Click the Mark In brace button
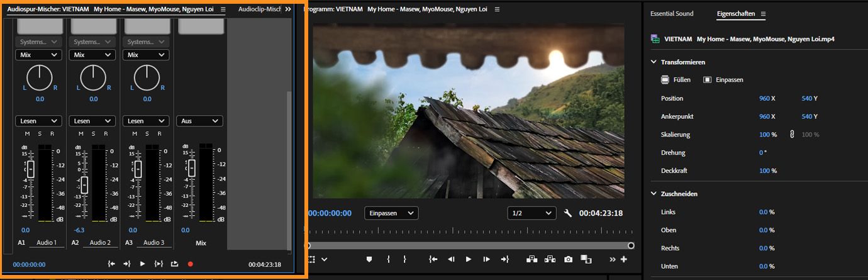The image size is (868, 280). click(388, 259)
